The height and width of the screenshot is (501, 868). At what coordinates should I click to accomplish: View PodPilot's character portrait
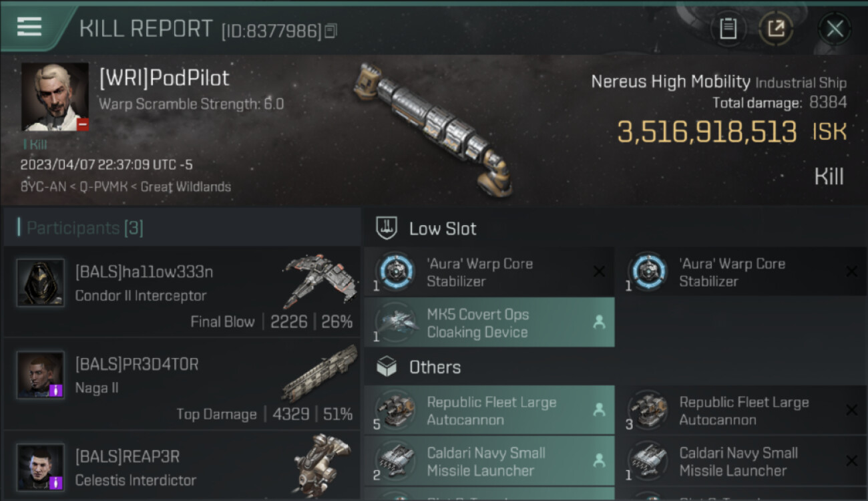55,97
